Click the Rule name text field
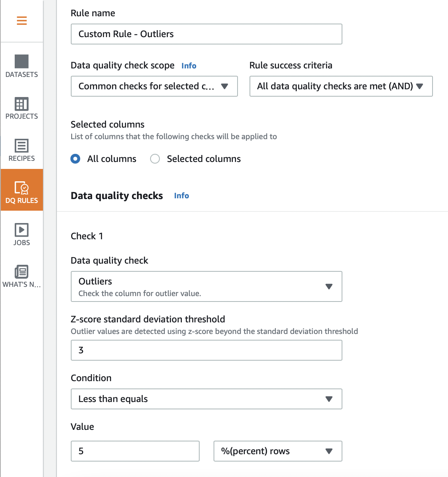Viewport: 448px width, 477px height. pos(206,34)
